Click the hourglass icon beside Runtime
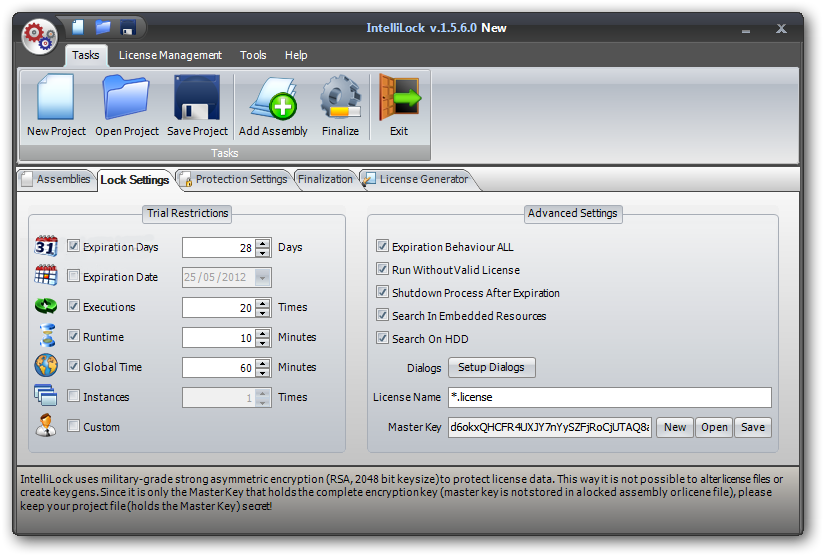The height and width of the screenshot is (556, 824). (x=47, y=335)
